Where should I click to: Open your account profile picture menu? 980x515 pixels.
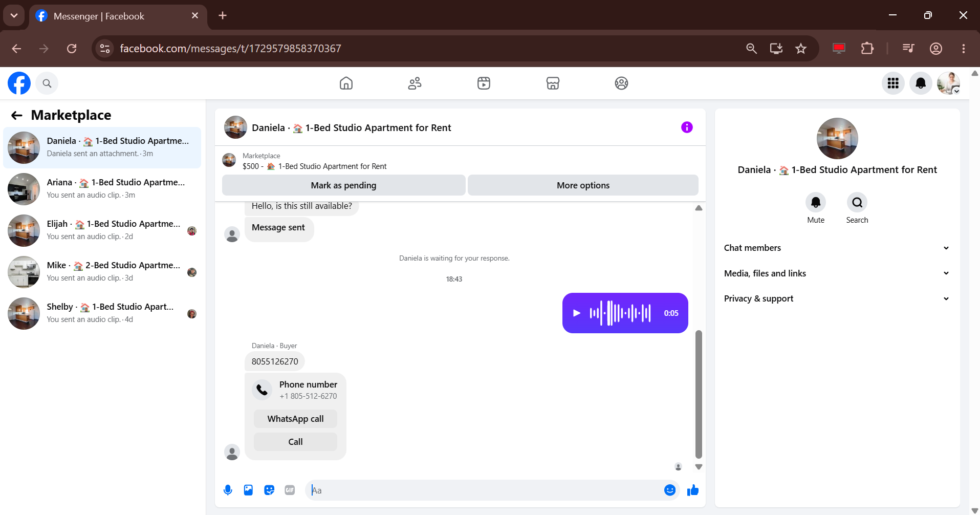pyautogui.click(x=948, y=83)
